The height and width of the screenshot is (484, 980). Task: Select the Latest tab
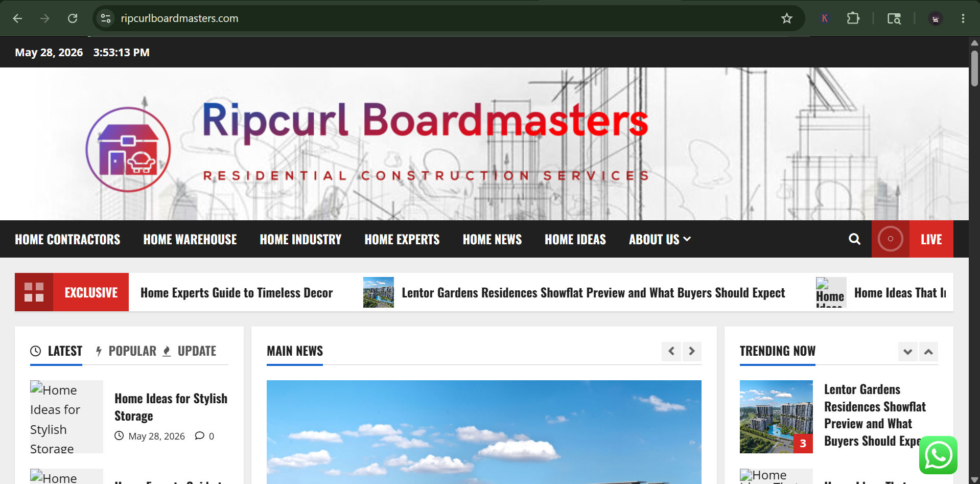tap(56, 351)
